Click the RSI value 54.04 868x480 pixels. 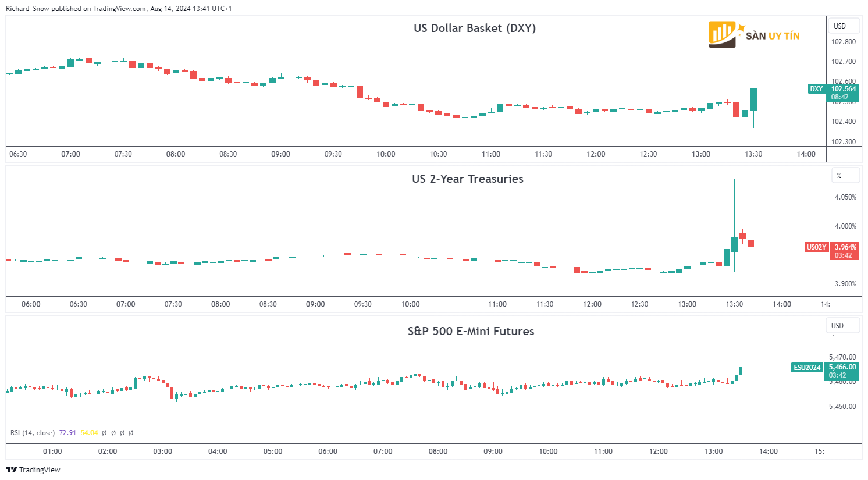(89, 433)
